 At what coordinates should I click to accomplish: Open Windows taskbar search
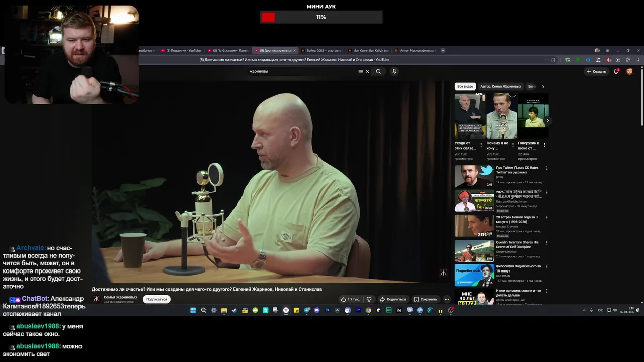tap(203, 310)
